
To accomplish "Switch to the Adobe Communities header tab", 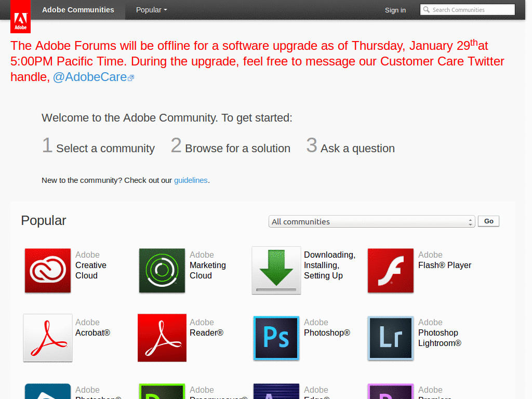I will 77,9.
